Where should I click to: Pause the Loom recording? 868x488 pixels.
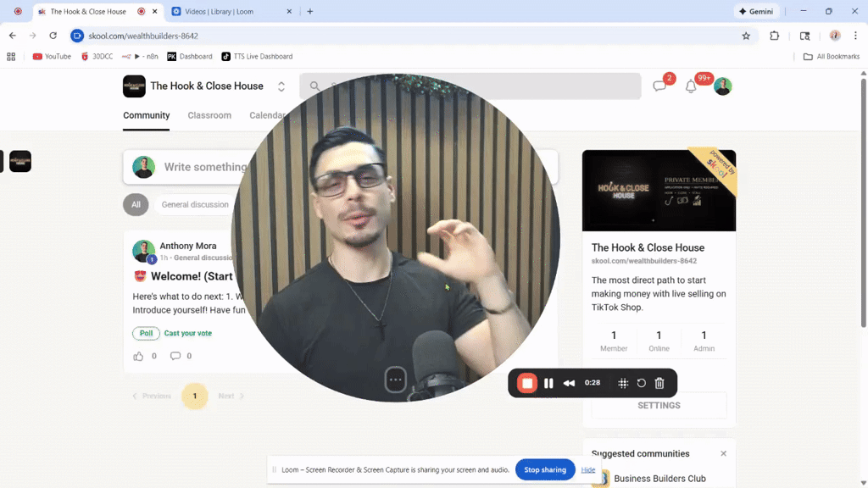(x=548, y=383)
